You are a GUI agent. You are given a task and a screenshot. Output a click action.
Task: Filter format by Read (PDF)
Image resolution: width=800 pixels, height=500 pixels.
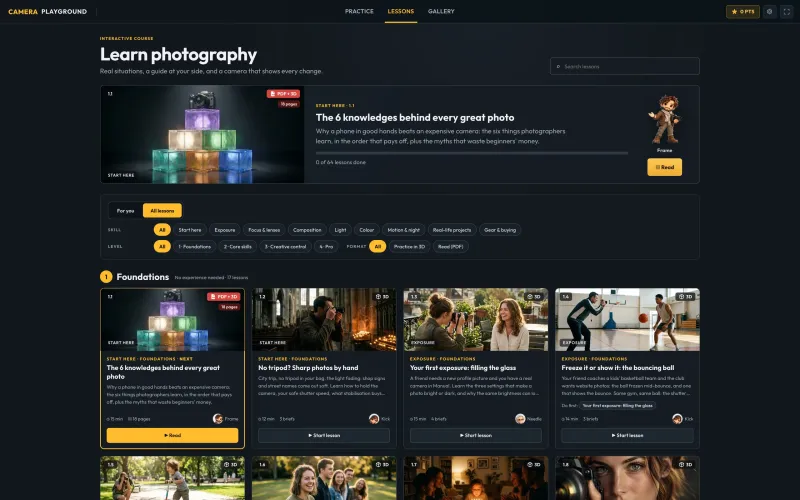pyautogui.click(x=451, y=246)
